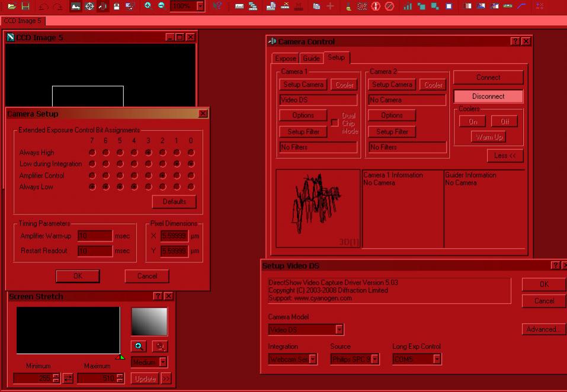Click the Maximum value spinner arrows

[x=120, y=378]
